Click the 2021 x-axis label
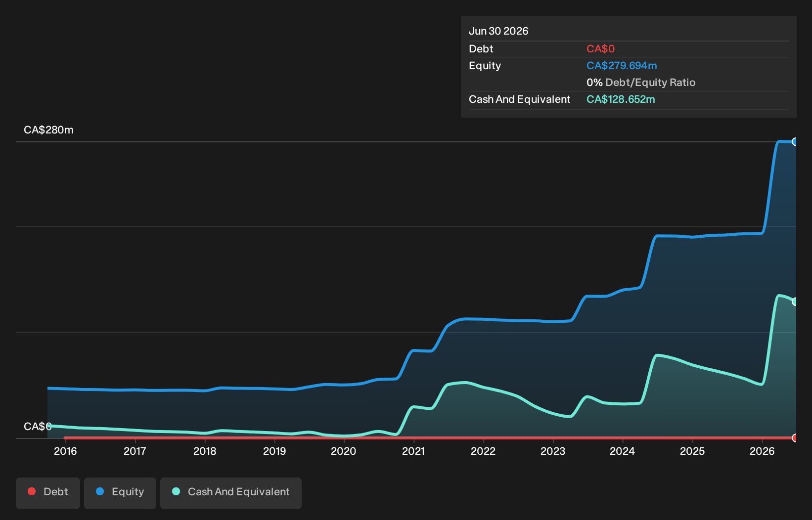812x520 pixels. click(413, 451)
